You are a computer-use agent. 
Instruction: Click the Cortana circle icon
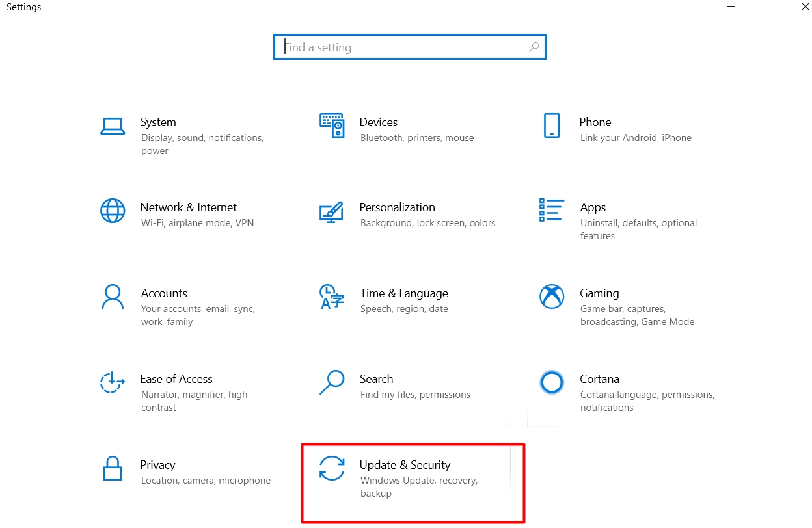(551, 382)
